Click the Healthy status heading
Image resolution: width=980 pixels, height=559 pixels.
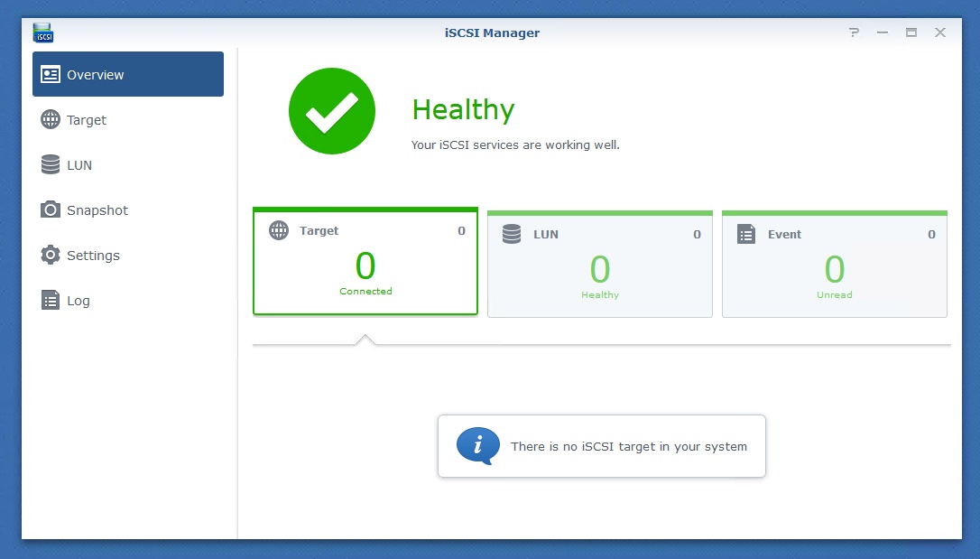pos(463,110)
